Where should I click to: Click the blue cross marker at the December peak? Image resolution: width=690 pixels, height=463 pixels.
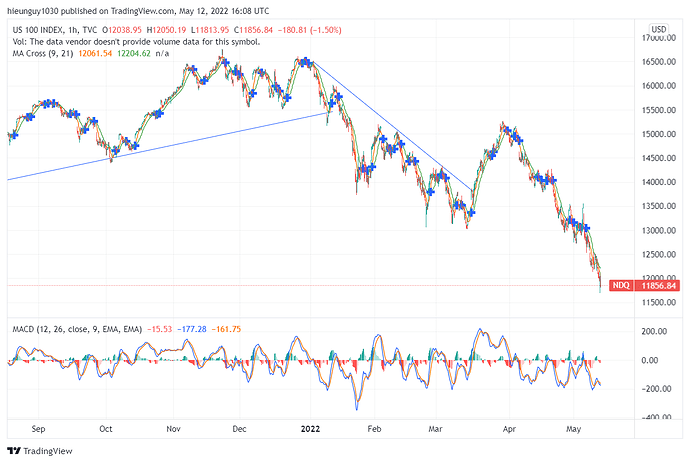coord(303,62)
